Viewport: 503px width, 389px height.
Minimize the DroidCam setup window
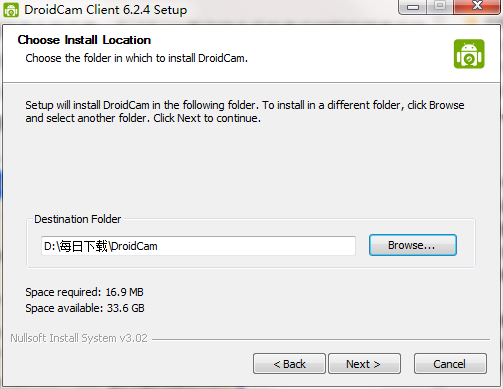click(413, 7)
